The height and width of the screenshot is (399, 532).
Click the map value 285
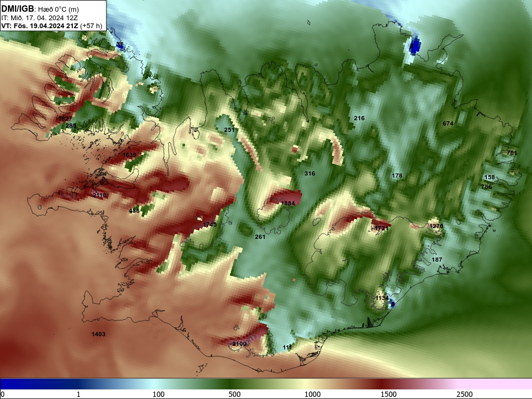tap(71, 126)
